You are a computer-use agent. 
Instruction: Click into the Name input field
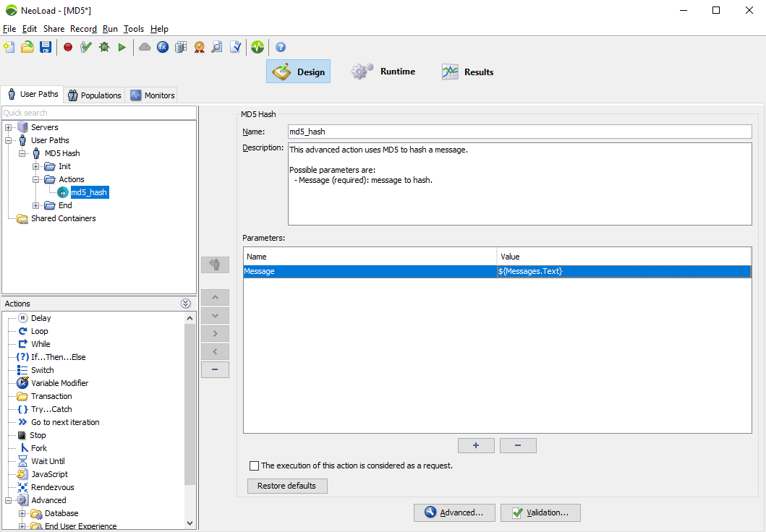519,132
